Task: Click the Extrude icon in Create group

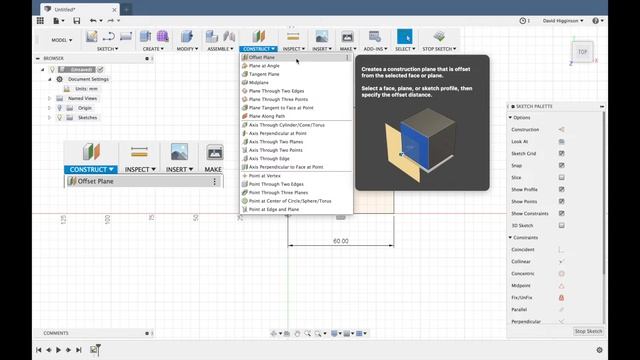Action: tap(145, 37)
